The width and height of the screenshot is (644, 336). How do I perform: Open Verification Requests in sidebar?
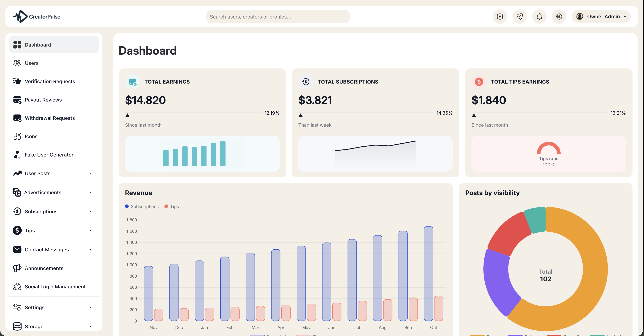tap(54, 81)
